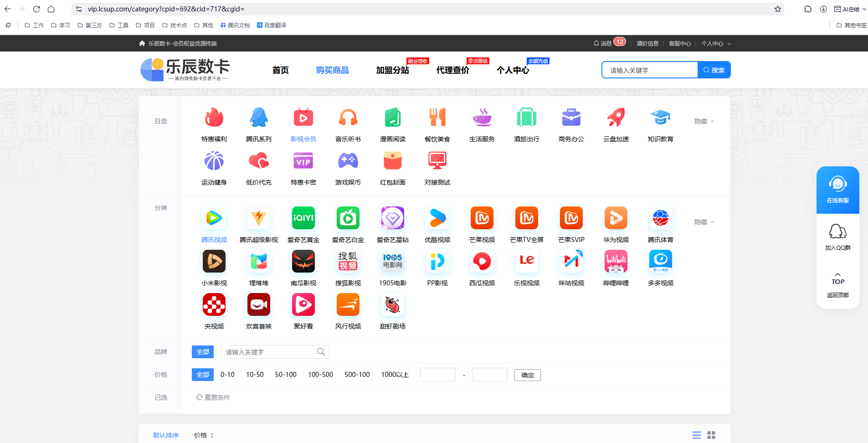
Task: Open the 工作 bookmarks folder
Action: (x=34, y=25)
